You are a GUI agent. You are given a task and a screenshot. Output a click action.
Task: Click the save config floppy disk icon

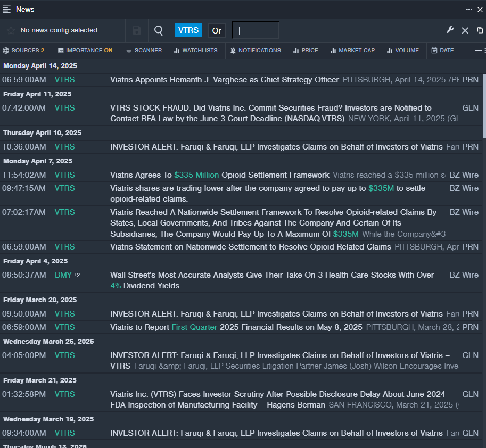[137, 30]
